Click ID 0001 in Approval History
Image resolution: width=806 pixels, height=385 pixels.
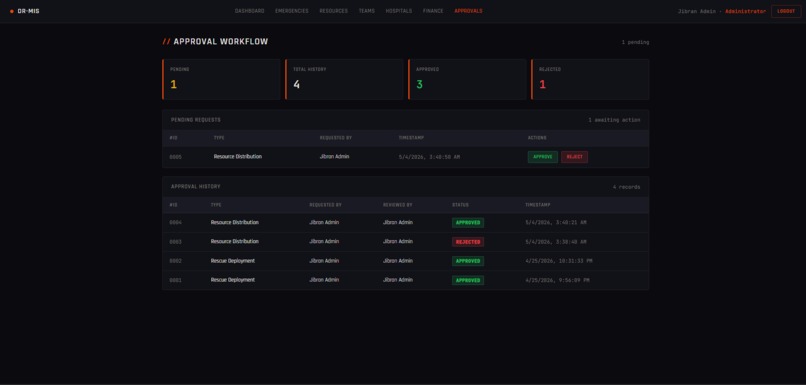(176, 280)
